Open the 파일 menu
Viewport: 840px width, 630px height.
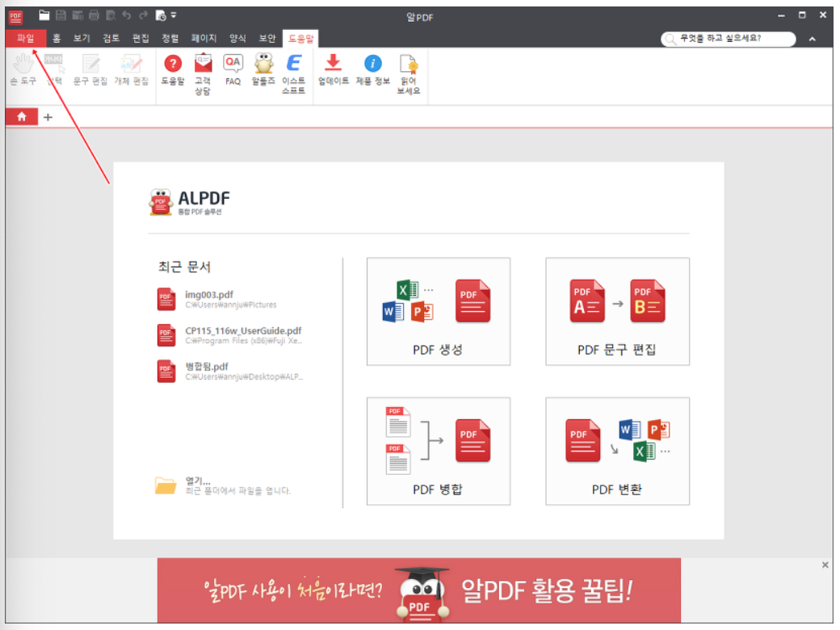pyautogui.click(x=25, y=38)
